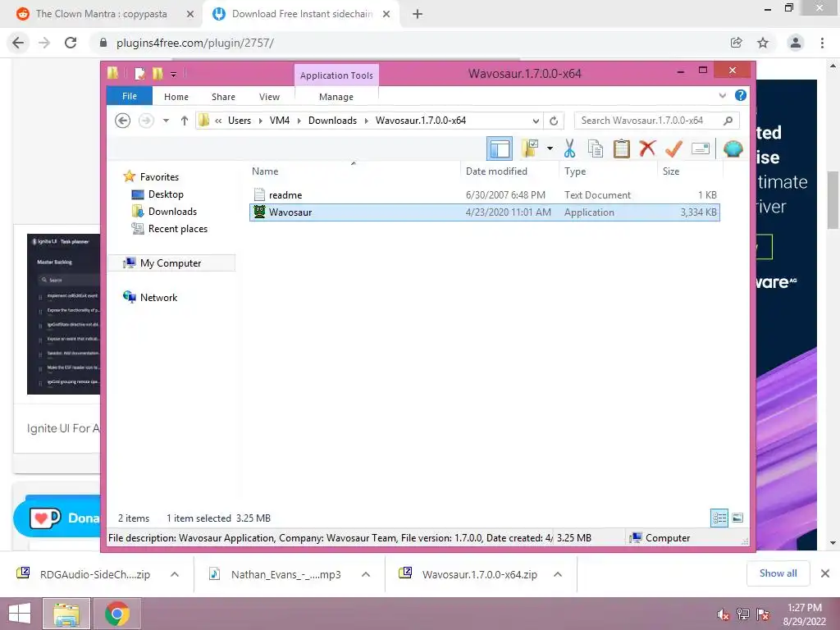The width and height of the screenshot is (840, 630).
Task: Close the Chrome downloads bar
Action: tap(825, 573)
